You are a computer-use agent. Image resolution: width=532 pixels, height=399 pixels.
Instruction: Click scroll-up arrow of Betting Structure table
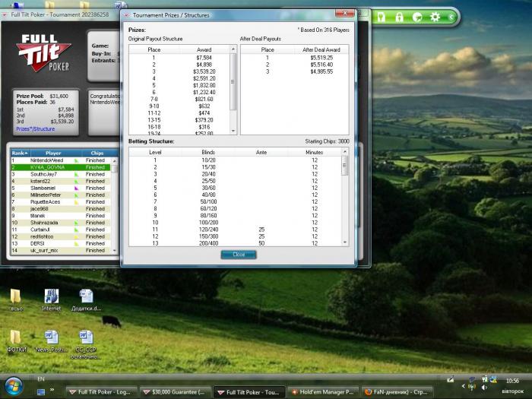tap(345, 152)
